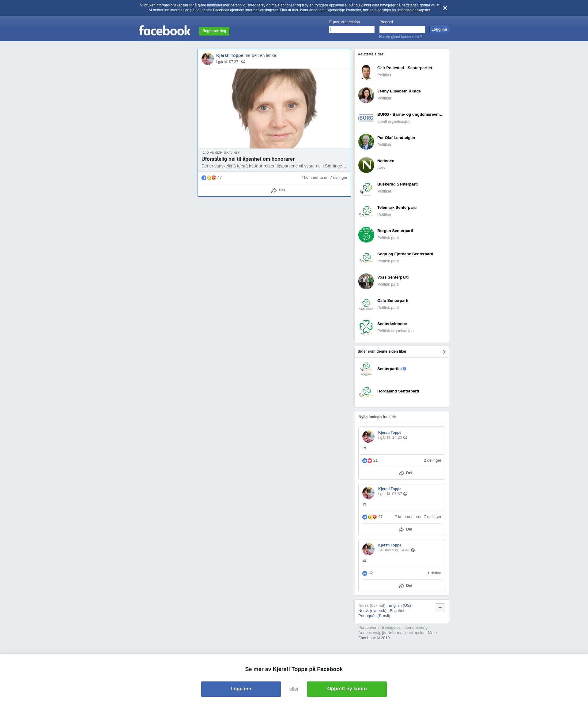Click 1 deling on 24. mars post

[x=434, y=573]
